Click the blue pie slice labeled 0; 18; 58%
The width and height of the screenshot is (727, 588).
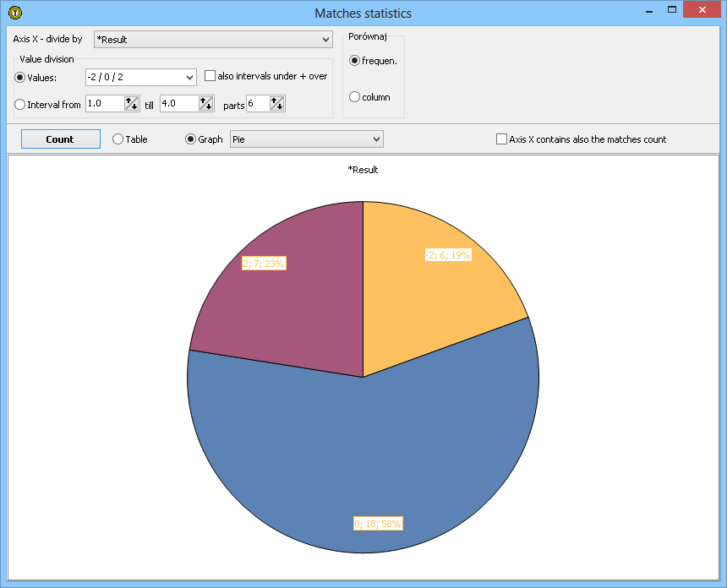(x=363, y=456)
